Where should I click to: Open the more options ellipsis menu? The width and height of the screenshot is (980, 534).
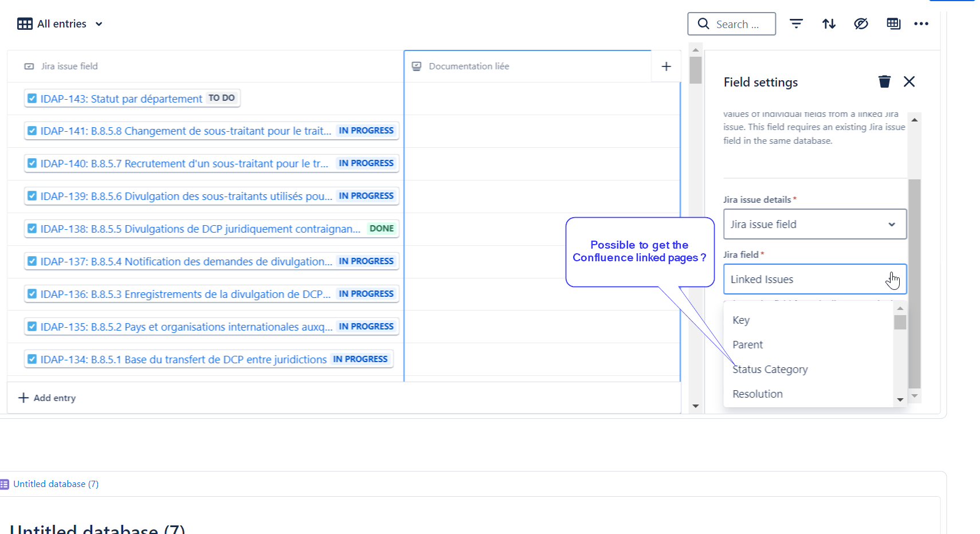pos(921,23)
